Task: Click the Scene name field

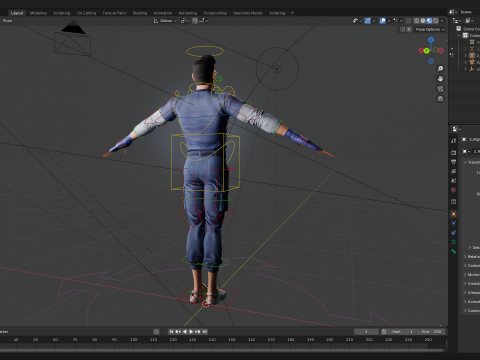Action: (469, 12)
